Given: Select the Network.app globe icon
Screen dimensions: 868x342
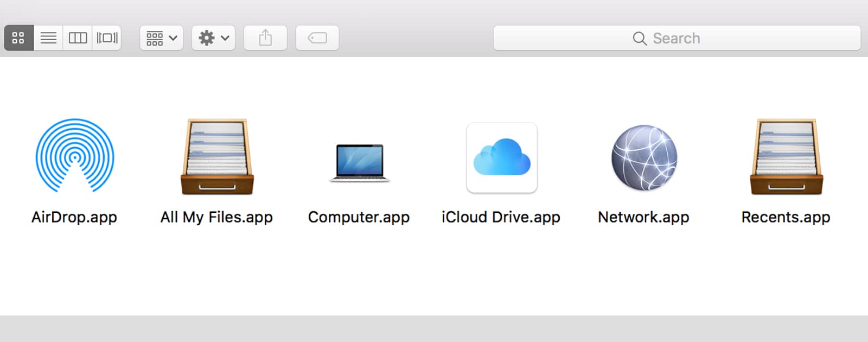Looking at the screenshot, I should (x=644, y=158).
